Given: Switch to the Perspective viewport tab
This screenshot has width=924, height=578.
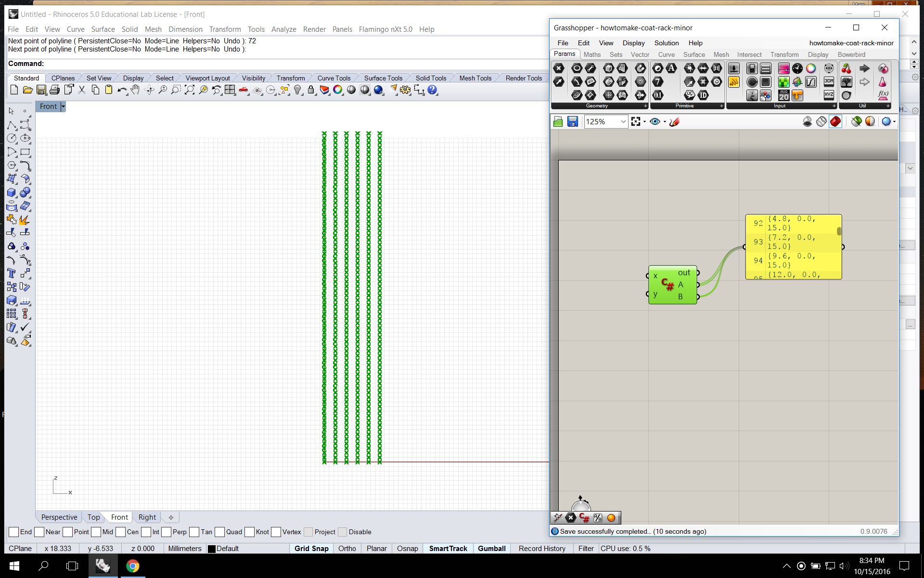Looking at the screenshot, I should pos(59,517).
